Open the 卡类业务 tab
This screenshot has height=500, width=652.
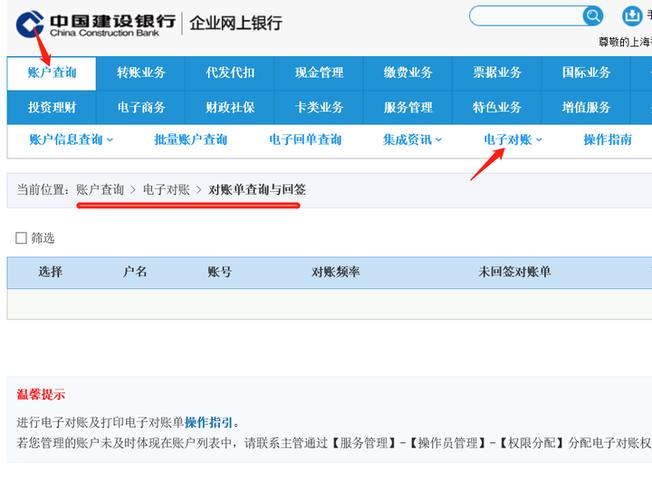[319, 107]
